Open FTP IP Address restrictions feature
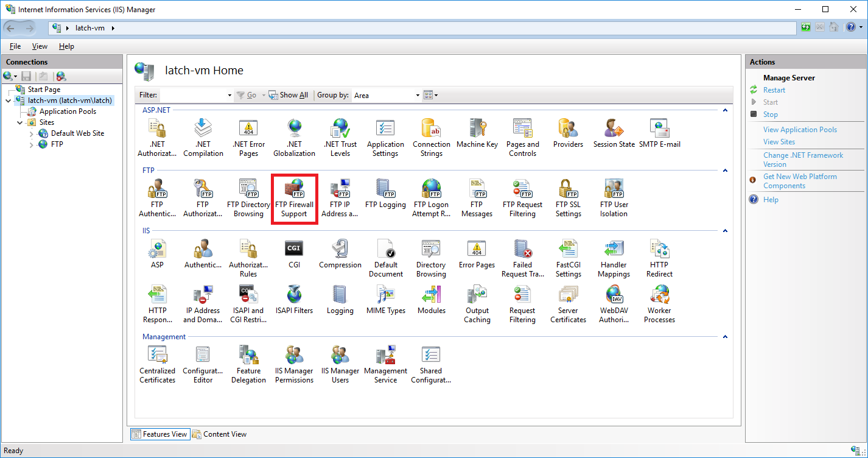The height and width of the screenshot is (458, 868). pyautogui.click(x=340, y=198)
